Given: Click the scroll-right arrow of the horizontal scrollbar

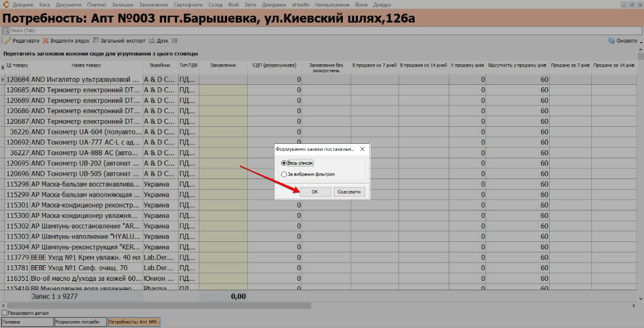Looking at the screenshot, I should click(634, 305).
